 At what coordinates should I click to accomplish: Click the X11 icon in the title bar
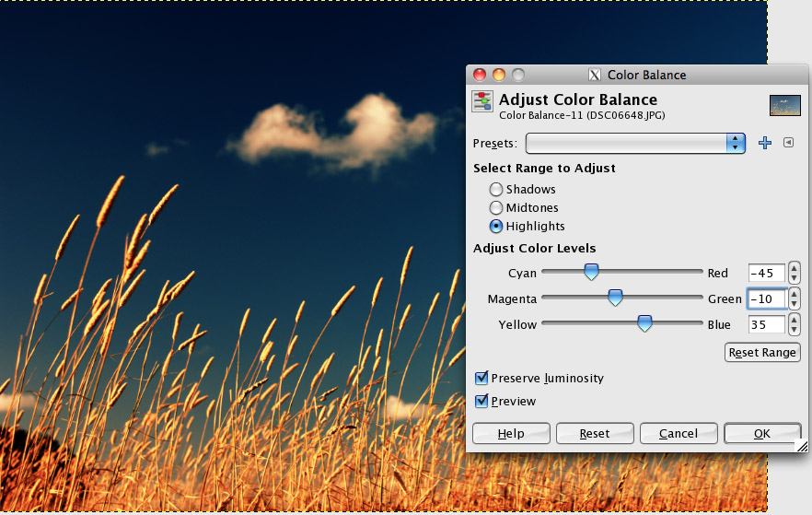(595, 76)
